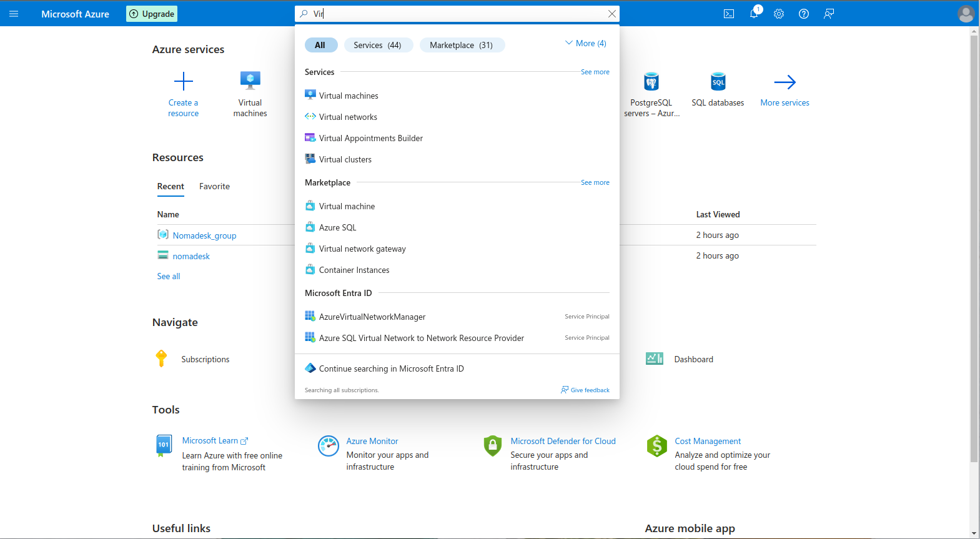This screenshot has height=539, width=980.
Task: Clear the search box with X
Action: coord(612,14)
